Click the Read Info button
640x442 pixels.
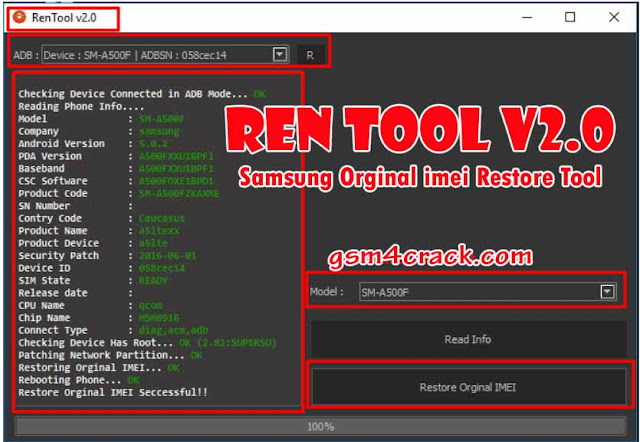(x=468, y=339)
